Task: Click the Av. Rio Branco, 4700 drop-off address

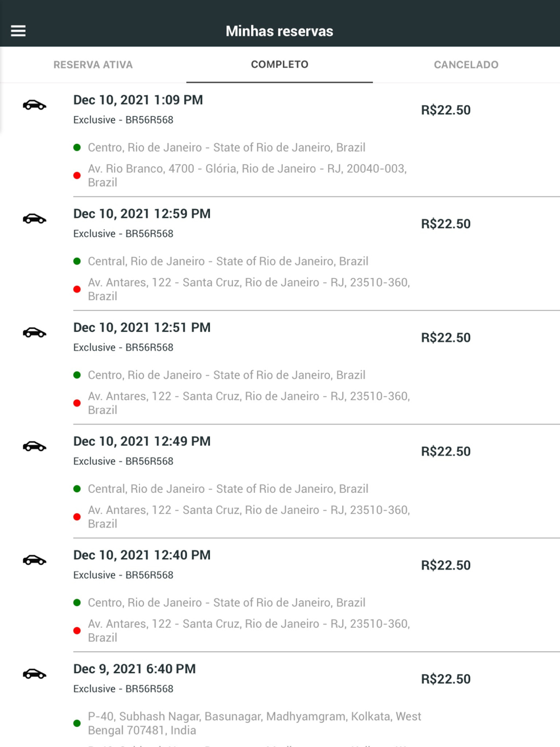Action: tap(247, 175)
